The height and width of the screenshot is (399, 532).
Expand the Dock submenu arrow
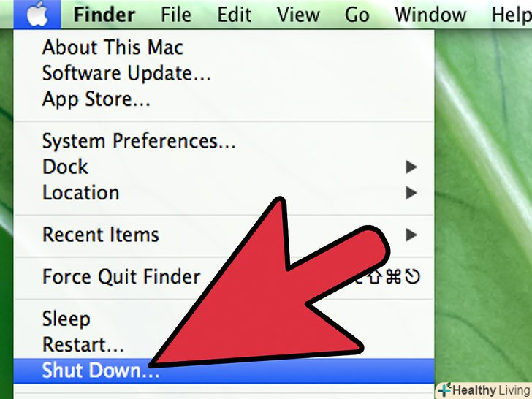click(x=411, y=167)
